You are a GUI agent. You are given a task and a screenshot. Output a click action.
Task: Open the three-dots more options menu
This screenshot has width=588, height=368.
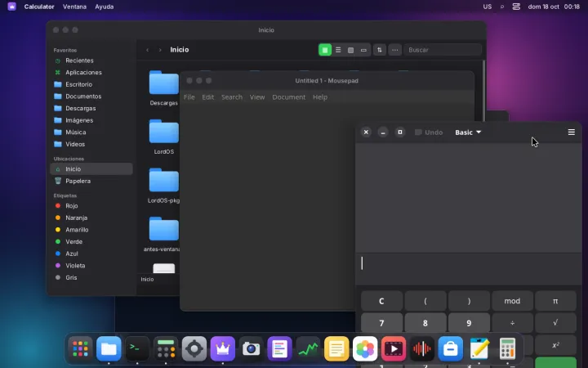pyautogui.click(x=395, y=50)
